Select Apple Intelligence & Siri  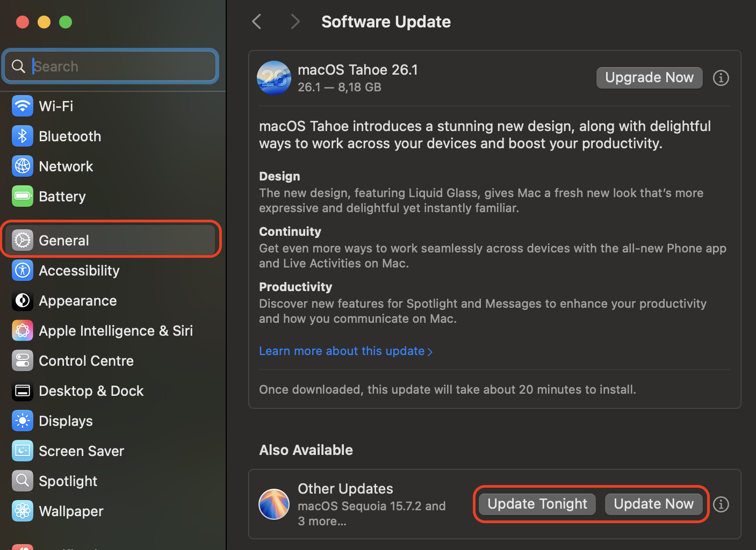116,330
